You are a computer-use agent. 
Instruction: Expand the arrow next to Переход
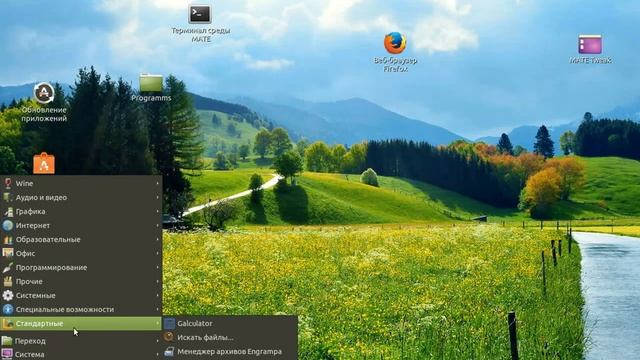pyautogui.click(x=158, y=340)
